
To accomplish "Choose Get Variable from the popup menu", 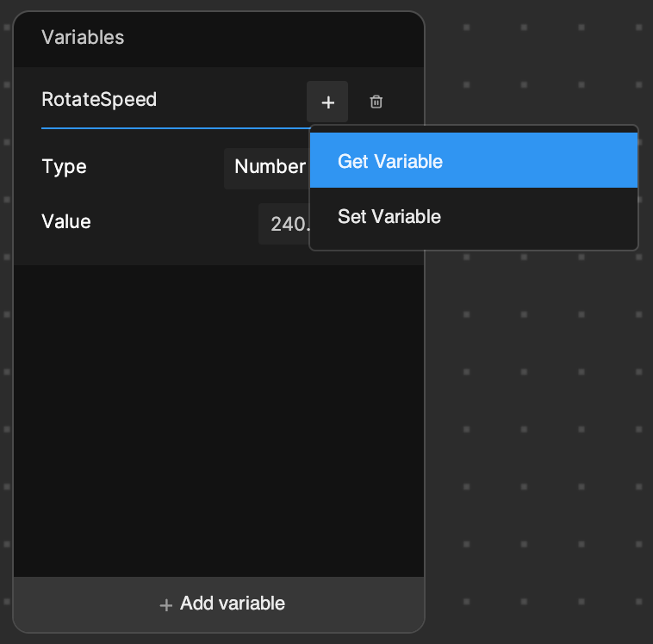I will click(474, 161).
